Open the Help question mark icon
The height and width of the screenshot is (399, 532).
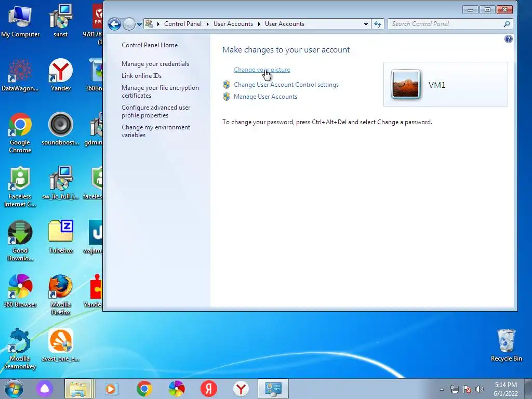coord(508,39)
